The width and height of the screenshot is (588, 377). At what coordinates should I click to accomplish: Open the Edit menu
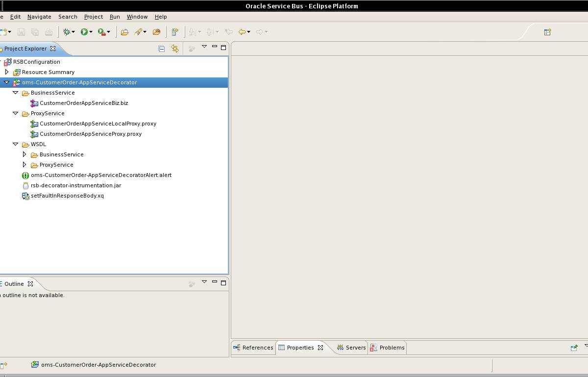[16, 17]
